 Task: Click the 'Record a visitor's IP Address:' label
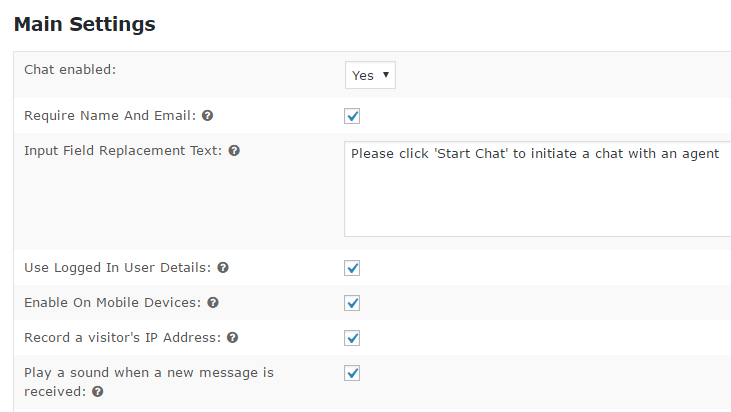pyautogui.click(x=123, y=337)
